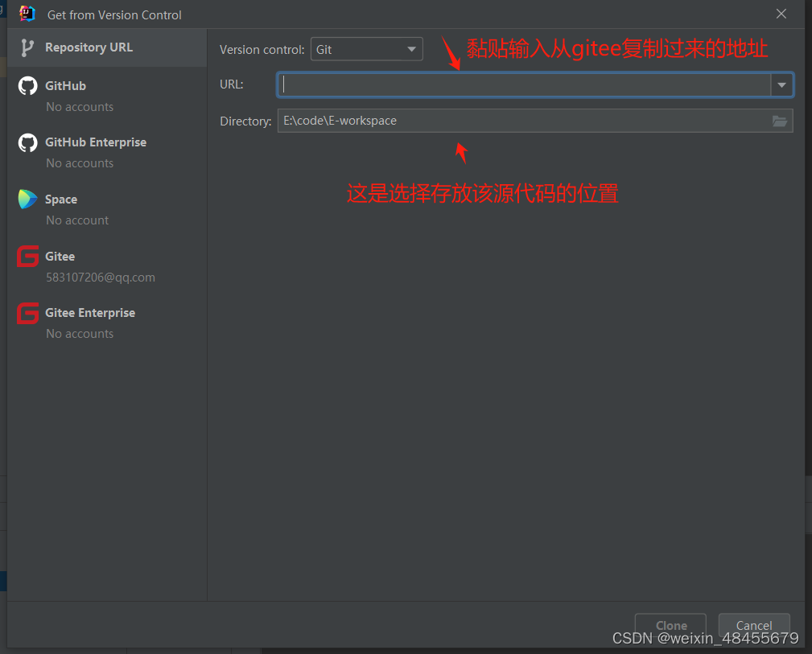Select the Space entry showing No account

[77, 220]
